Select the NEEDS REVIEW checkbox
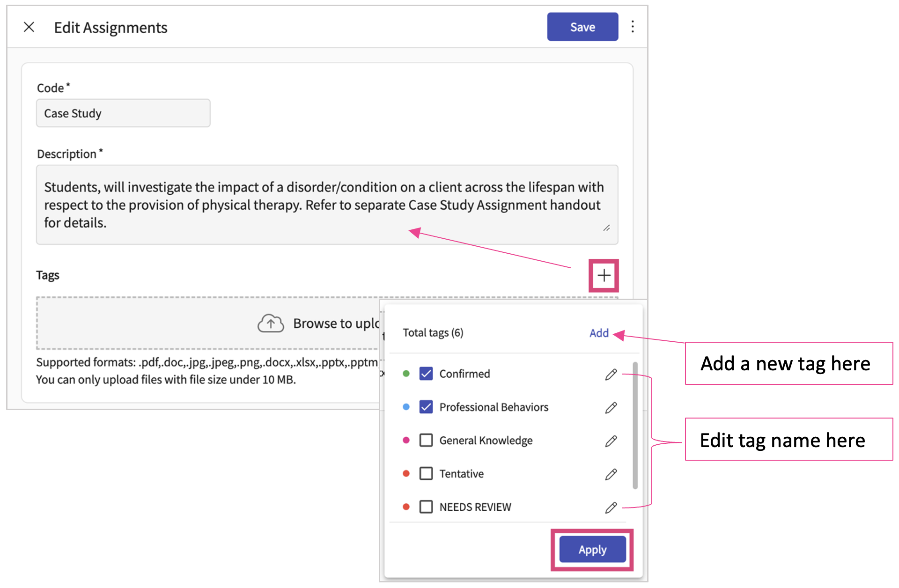Screen dimensions: 899x588 tap(426, 507)
